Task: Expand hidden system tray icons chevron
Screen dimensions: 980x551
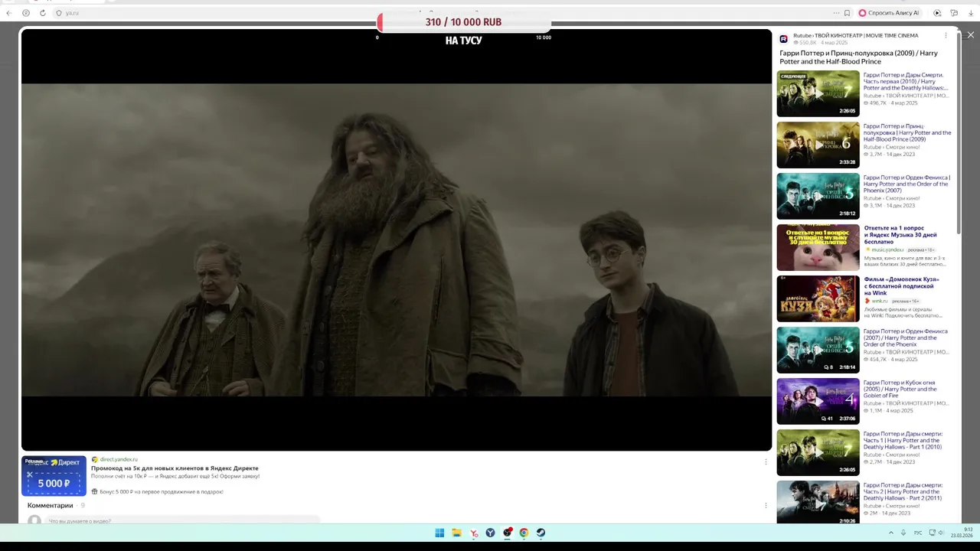Action: 890,533
